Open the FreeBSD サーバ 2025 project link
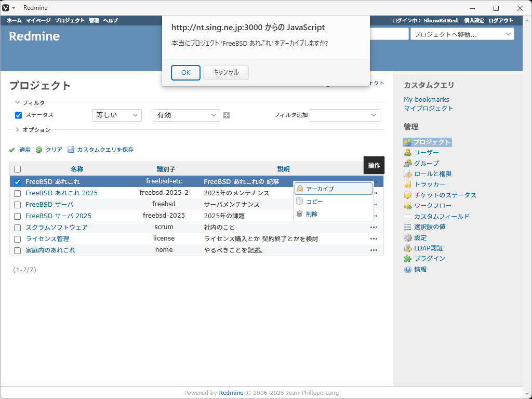Viewport: 532px width, 399px height. (58, 216)
